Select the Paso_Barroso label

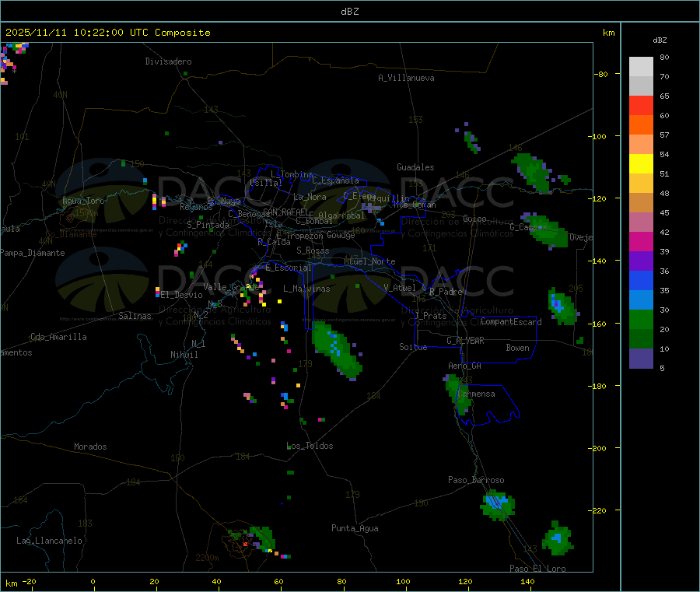click(x=476, y=480)
